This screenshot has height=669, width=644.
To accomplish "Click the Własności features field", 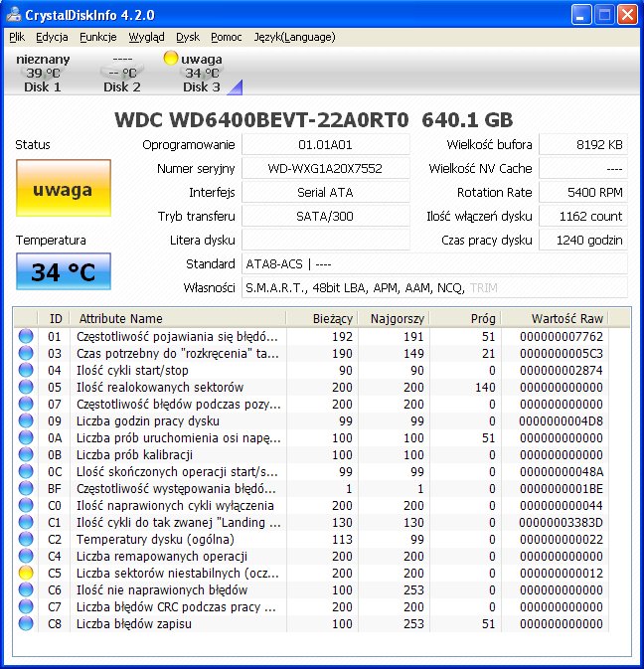I will pyautogui.click(x=434, y=288).
